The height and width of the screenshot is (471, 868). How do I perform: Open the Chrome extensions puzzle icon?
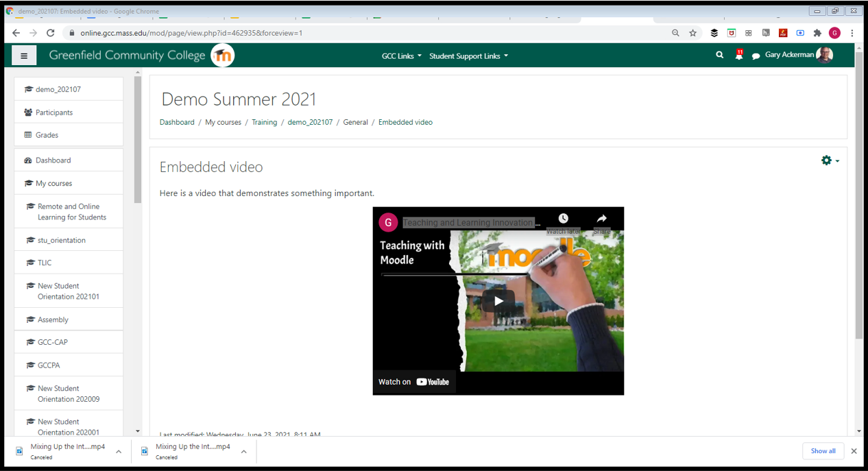coord(817,32)
